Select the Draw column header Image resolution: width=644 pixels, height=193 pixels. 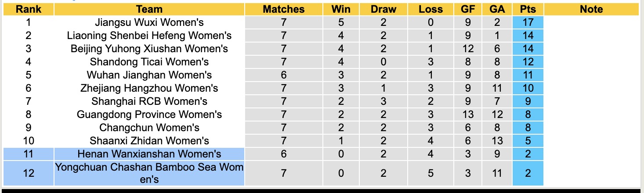click(x=383, y=9)
